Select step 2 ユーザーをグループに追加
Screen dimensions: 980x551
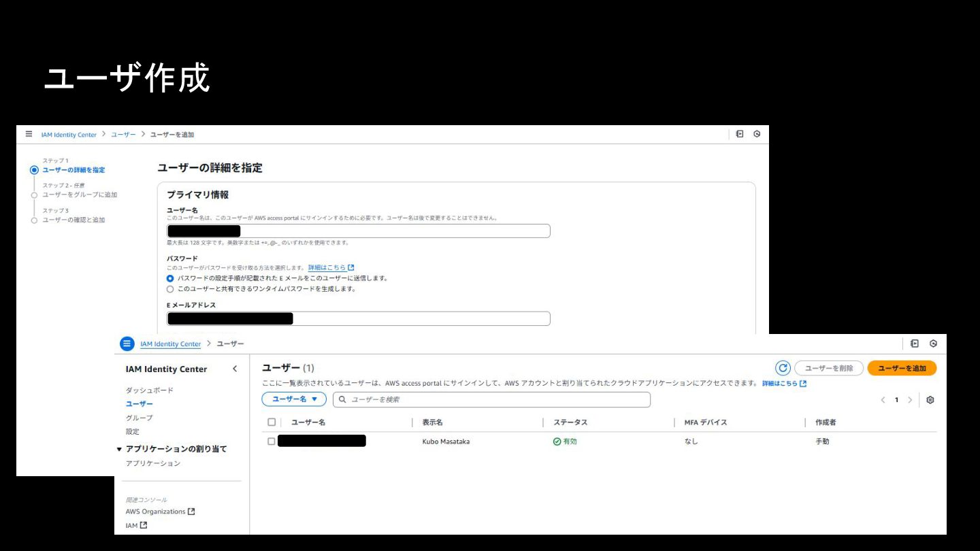[80, 195]
